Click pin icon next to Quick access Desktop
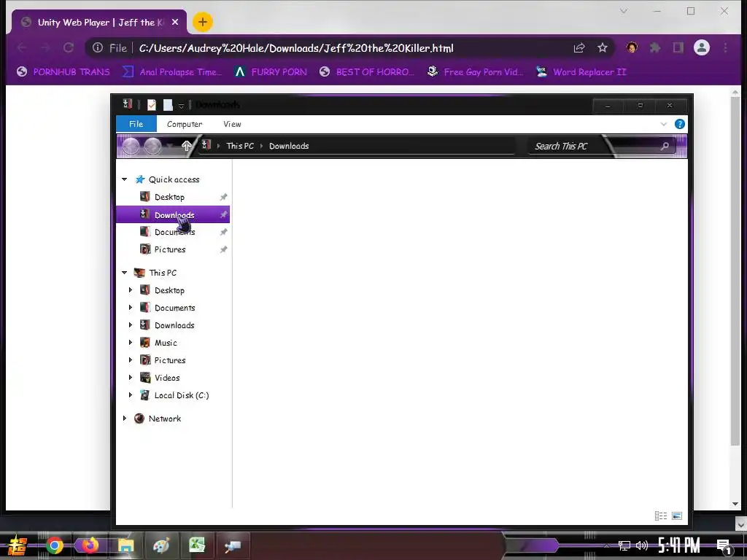Image resolution: width=747 pixels, height=560 pixels. [223, 197]
